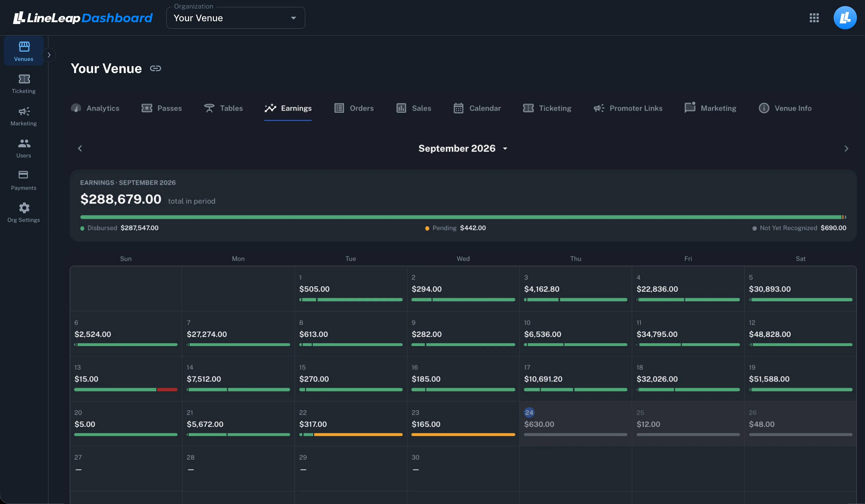Image resolution: width=865 pixels, height=504 pixels.
Task: Click the apps grid icon
Action: point(814,18)
